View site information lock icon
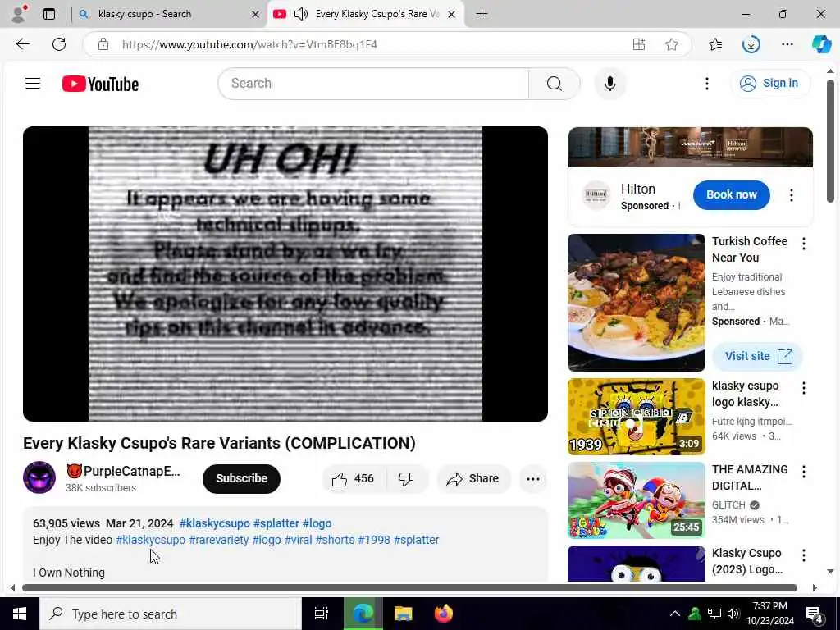 coord(103,44)
